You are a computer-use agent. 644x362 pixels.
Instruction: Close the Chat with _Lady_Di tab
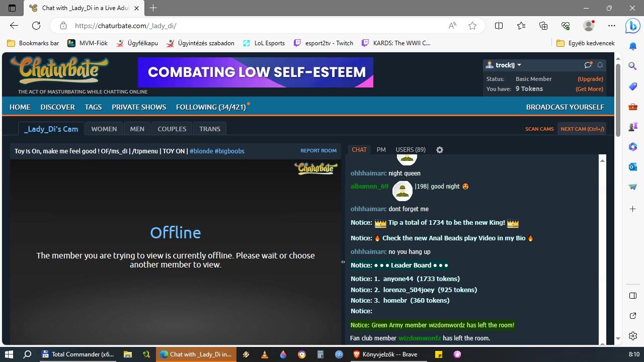[x=136, y=8]
